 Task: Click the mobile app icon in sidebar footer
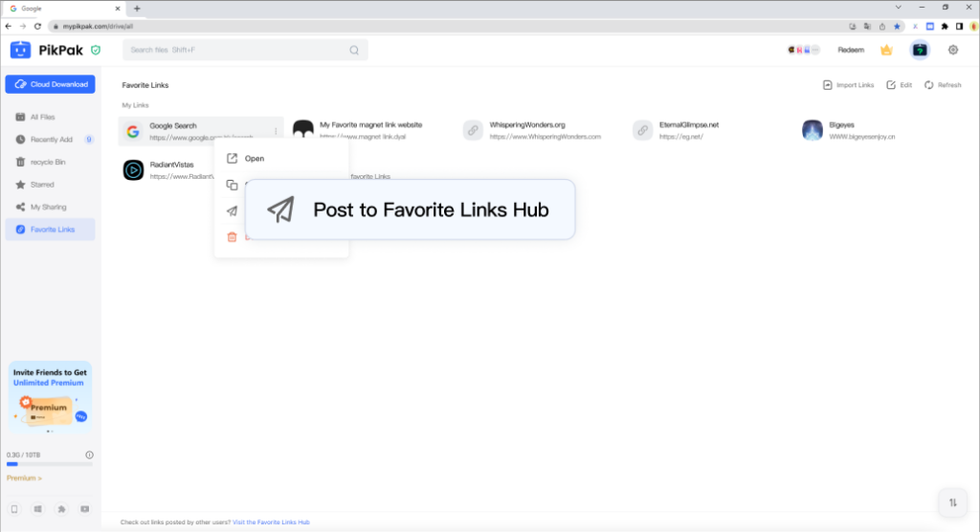[14, 508]
